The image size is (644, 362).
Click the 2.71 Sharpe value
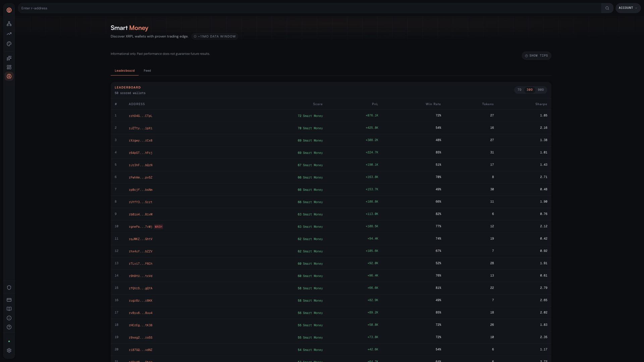coord(544,177)
